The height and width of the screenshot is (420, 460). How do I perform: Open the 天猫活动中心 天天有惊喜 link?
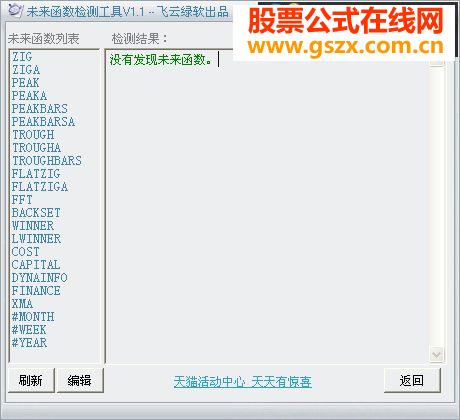point(243,382)
